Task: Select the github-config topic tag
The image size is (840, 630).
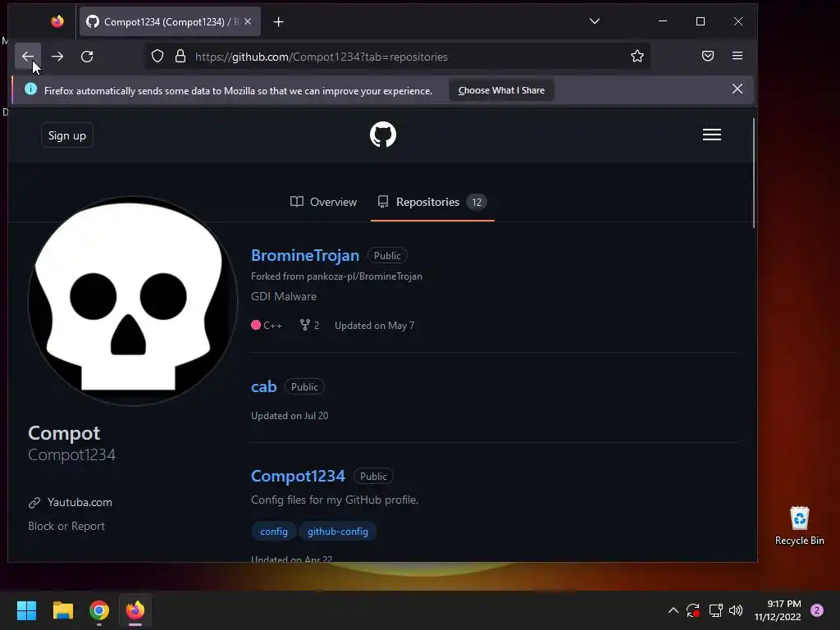Action: coord(337,532)
